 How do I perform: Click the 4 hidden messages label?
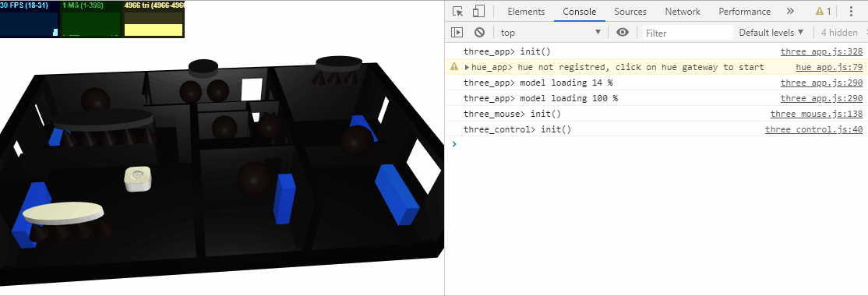(x=839, y=33)
